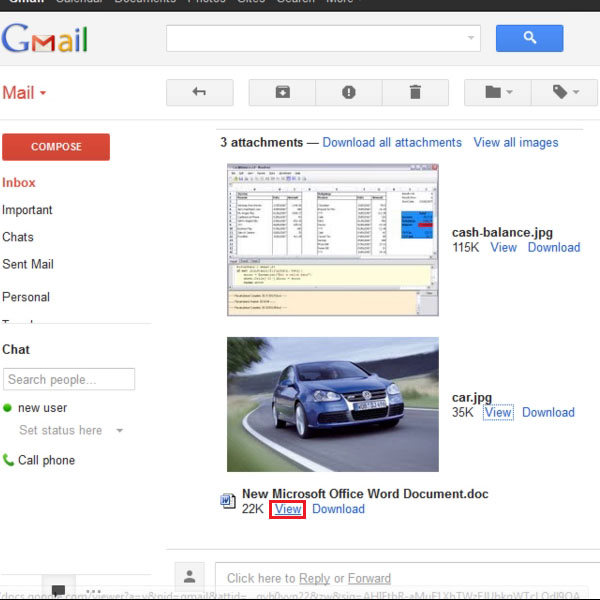This screenshot has width=600, height=600.
Task: Download cash-balance.jpg
Action: click(554, 247)
